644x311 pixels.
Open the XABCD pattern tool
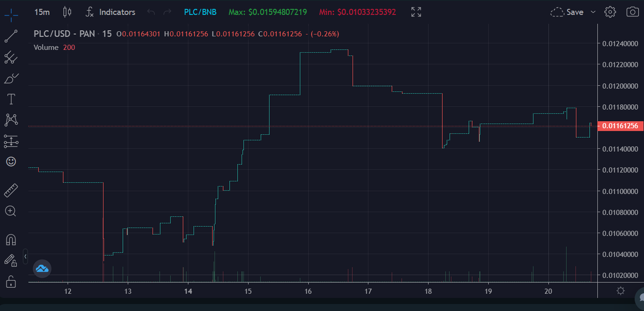click(x=11, y=120)
